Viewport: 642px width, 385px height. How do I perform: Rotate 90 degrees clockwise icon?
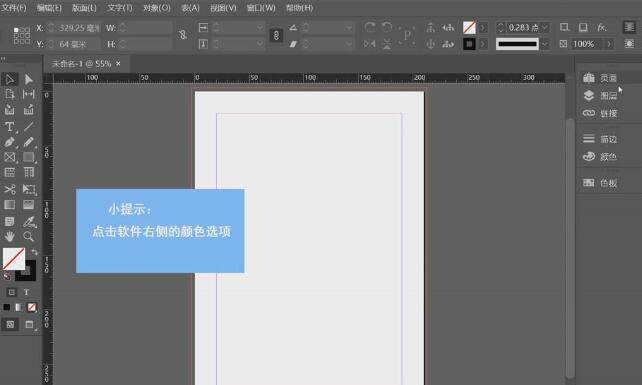tap(369, 27)
